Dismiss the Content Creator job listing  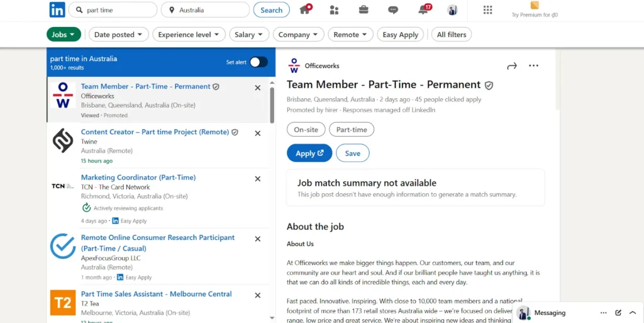point(257,133)
